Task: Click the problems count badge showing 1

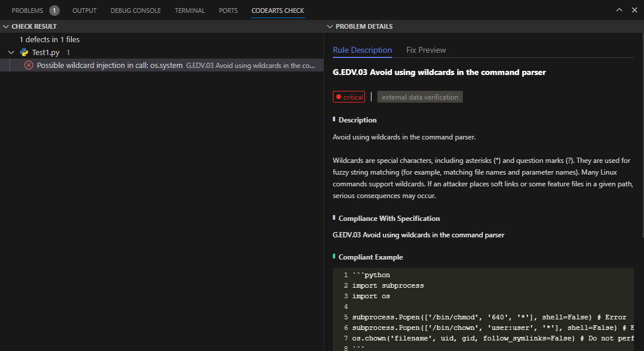Action: (x=54, y=11)
